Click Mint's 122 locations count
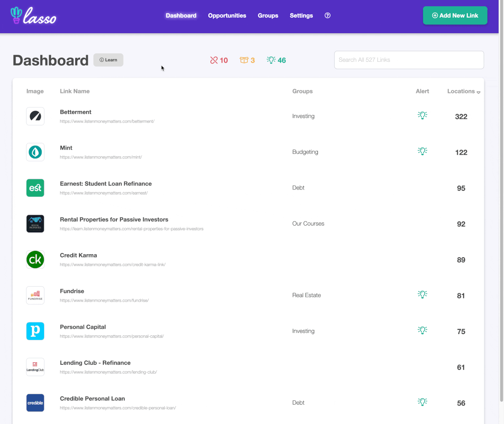Viewport: 504px width, 424px height. tap(461, 153)
